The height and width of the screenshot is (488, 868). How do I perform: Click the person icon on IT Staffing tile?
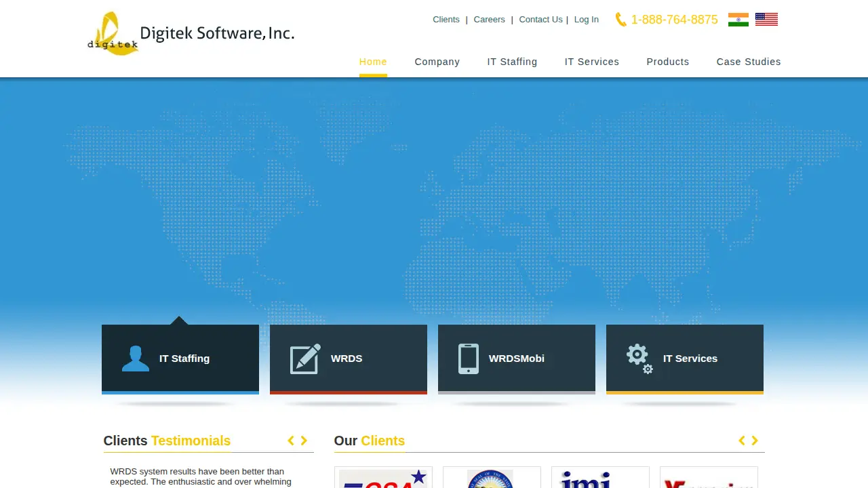click(x=136, y=359)
